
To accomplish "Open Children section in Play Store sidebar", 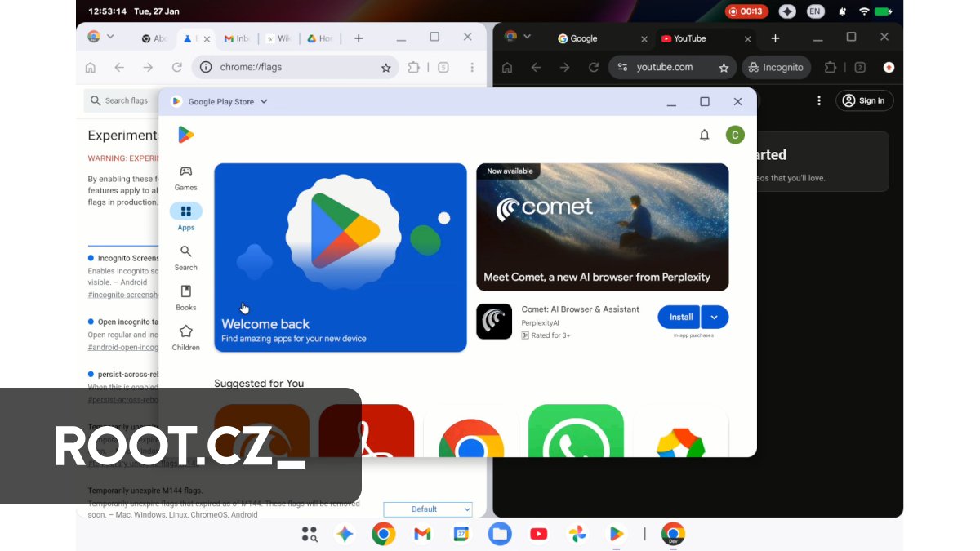I will (x=185, y=337).
